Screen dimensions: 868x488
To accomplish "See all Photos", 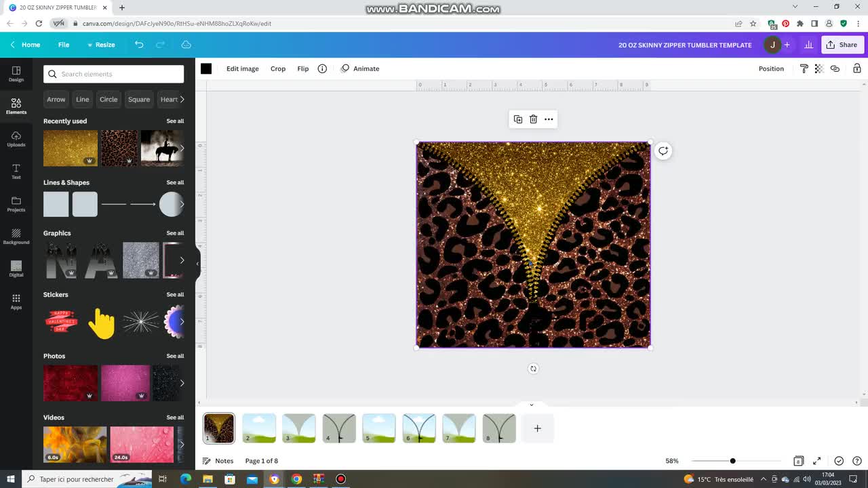I will pos(175,356).
